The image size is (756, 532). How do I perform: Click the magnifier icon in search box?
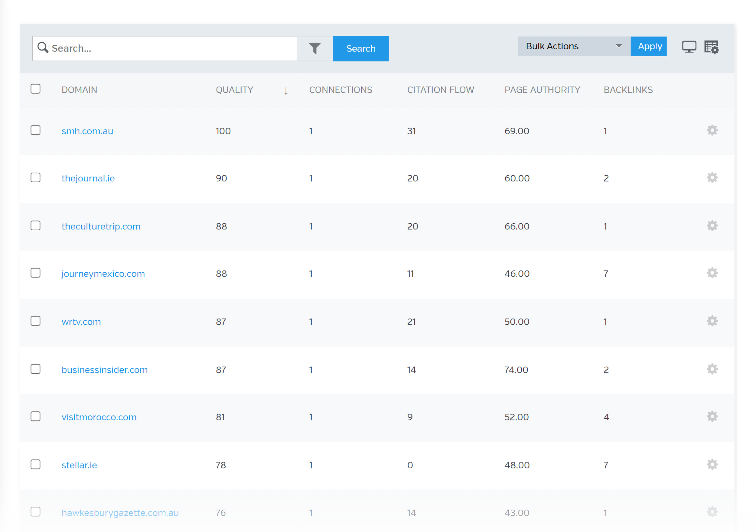point(43,47)
